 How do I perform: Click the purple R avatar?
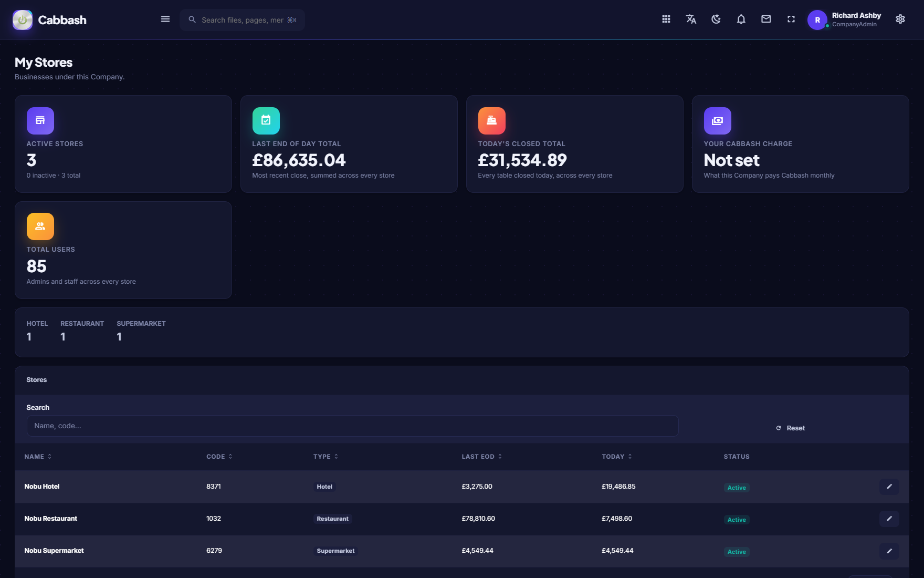tap(817, 20)
